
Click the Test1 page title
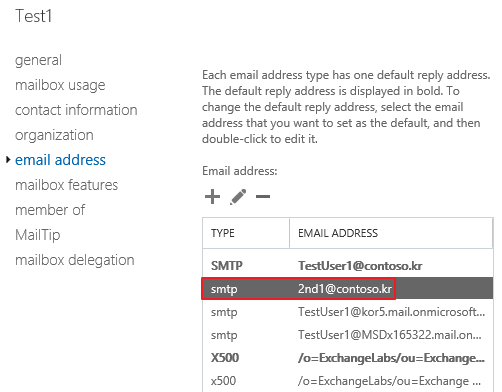pos(34,16)
